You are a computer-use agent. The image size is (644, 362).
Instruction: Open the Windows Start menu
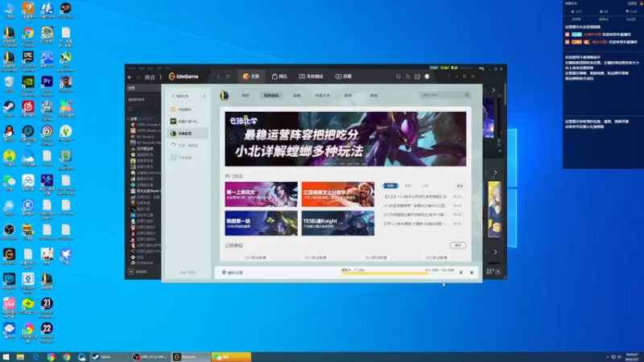[x=6, y=357]
